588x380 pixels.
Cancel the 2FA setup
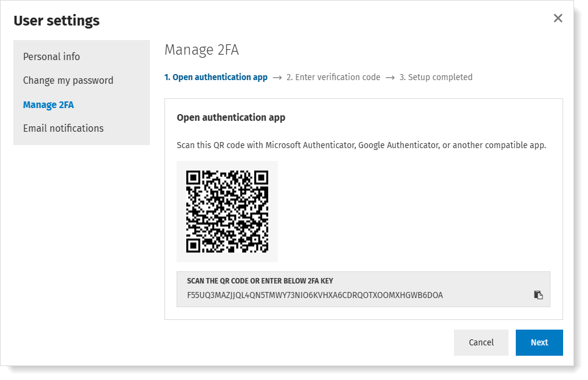click(x=481, y=342)
